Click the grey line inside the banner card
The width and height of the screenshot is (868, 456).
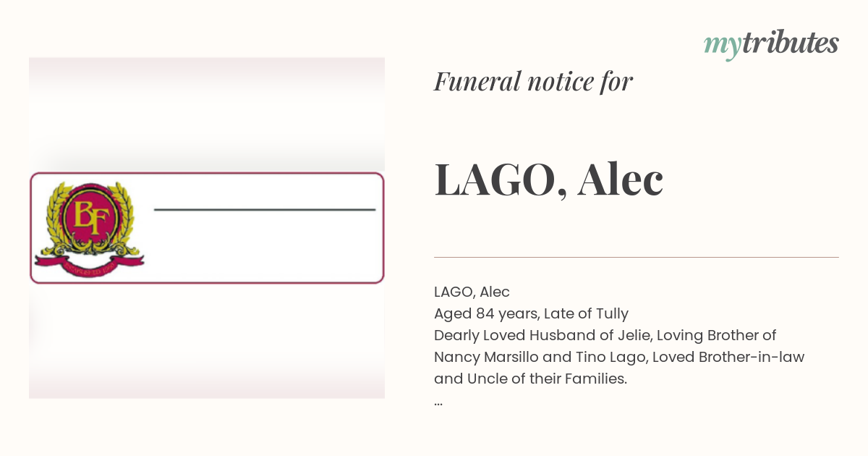265,210
